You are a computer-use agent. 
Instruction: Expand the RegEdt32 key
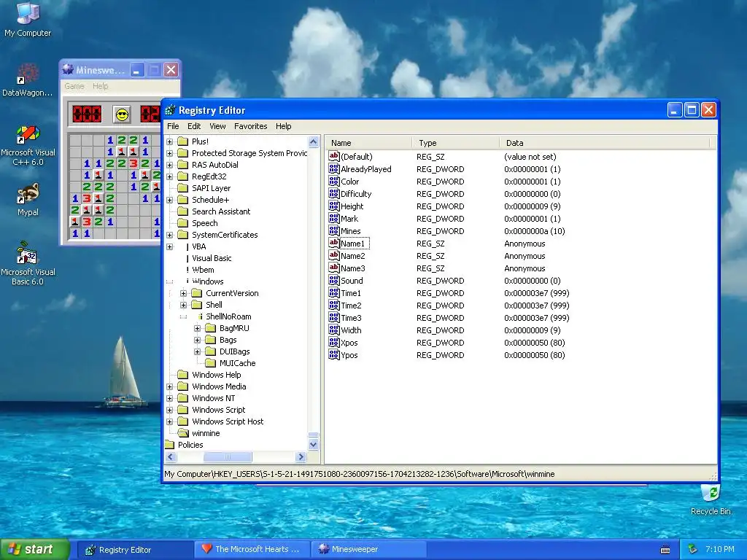(x=169, y=176)
